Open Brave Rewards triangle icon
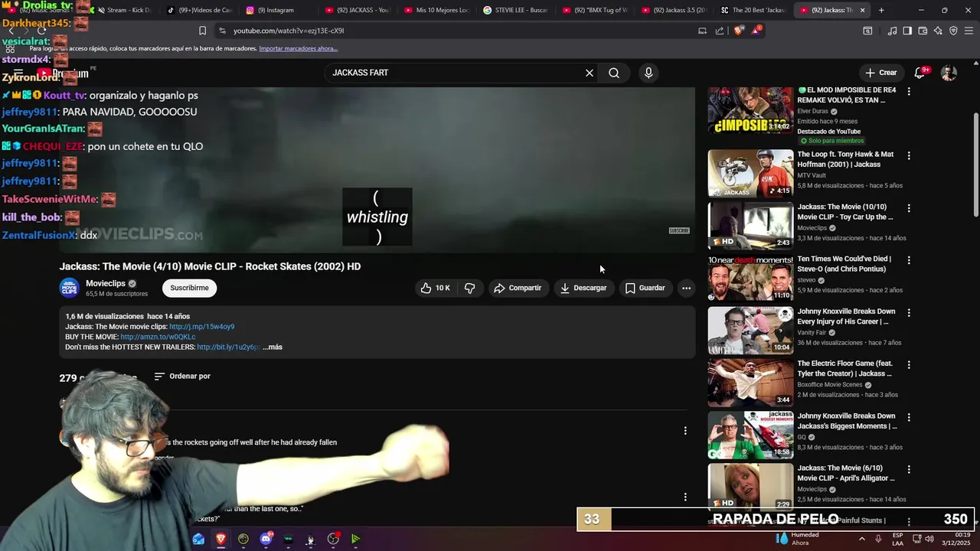Viewport: 980px width, 551px height. click(756, 31)
